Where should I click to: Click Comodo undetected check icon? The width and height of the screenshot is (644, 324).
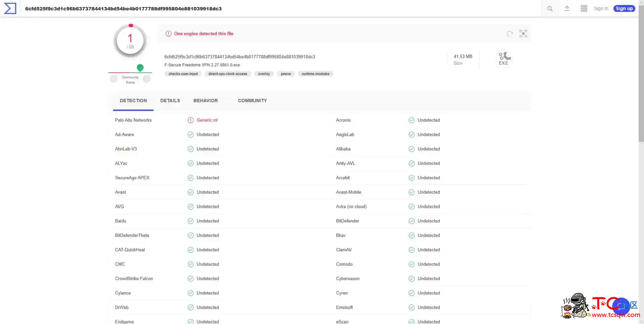412,264
